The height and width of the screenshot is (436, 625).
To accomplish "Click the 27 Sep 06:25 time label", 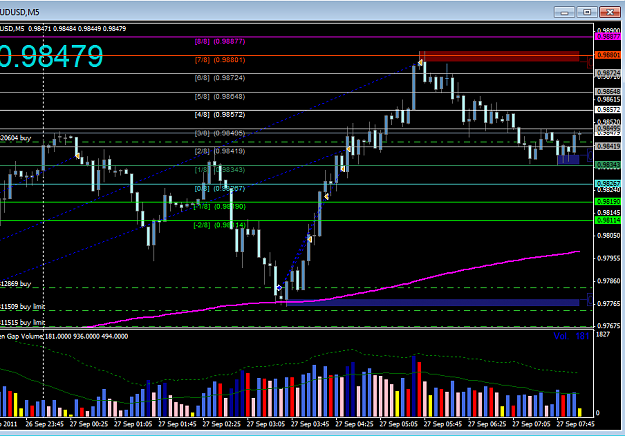I will click(x=487, y=424).
